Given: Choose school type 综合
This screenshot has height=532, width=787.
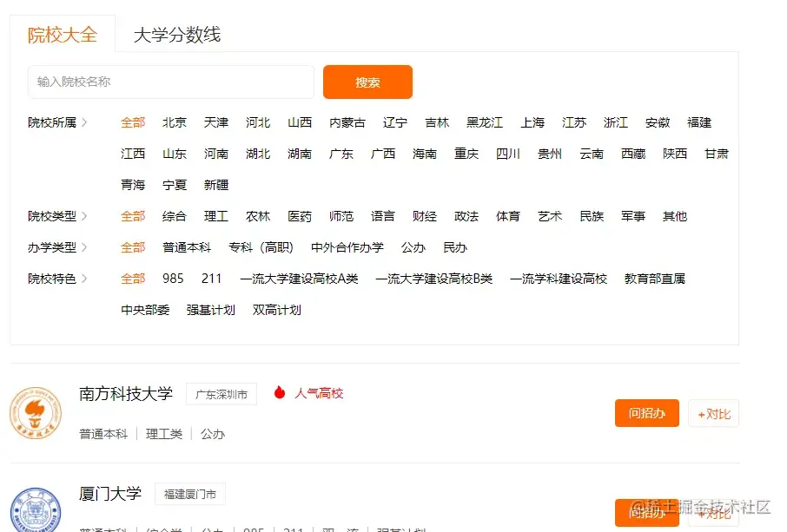Looking at the screenshot, I should [x=174, y=216].
